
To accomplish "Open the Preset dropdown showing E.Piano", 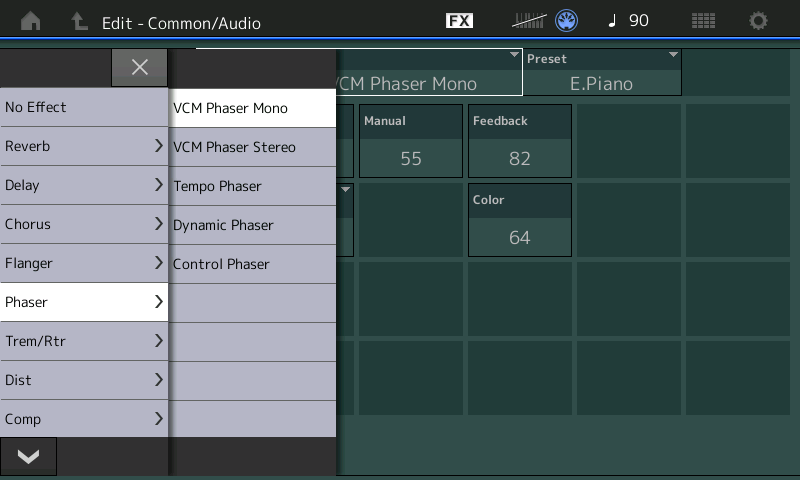I will pyautogui.click(x=601, y=73).
